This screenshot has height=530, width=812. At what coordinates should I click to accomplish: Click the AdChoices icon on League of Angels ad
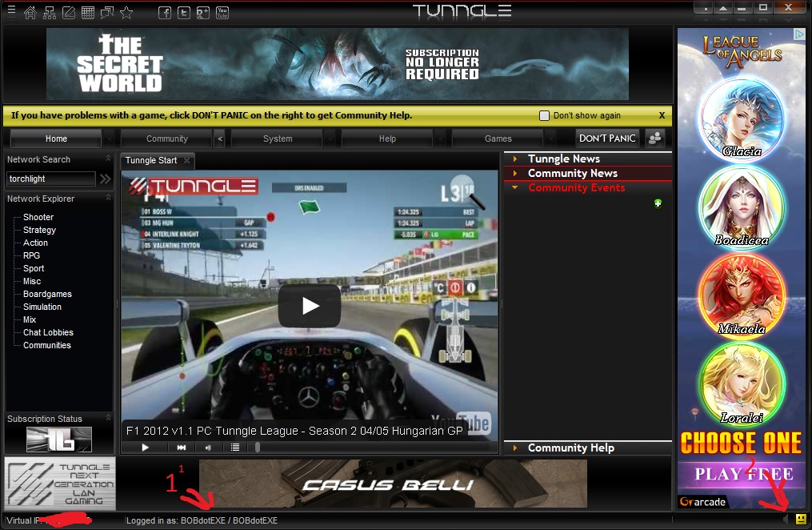coord(799,34)
